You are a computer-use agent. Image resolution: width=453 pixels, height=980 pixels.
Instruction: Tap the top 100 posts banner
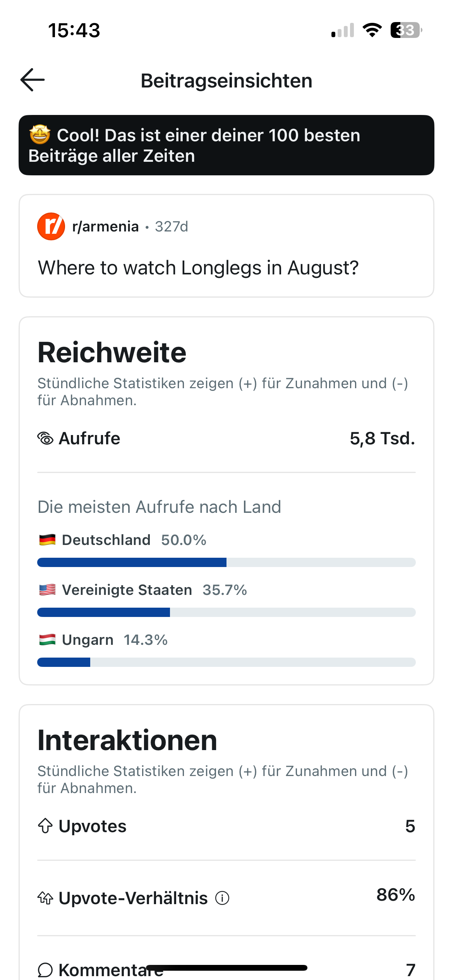tap(226, 145)
